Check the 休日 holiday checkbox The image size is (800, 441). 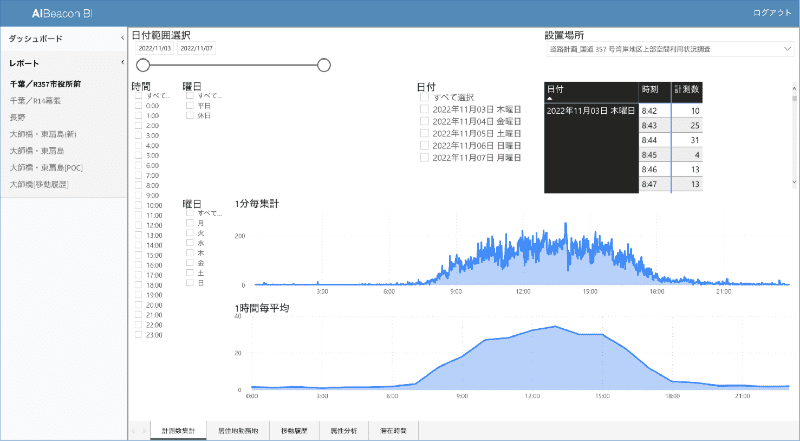(189, 115)
